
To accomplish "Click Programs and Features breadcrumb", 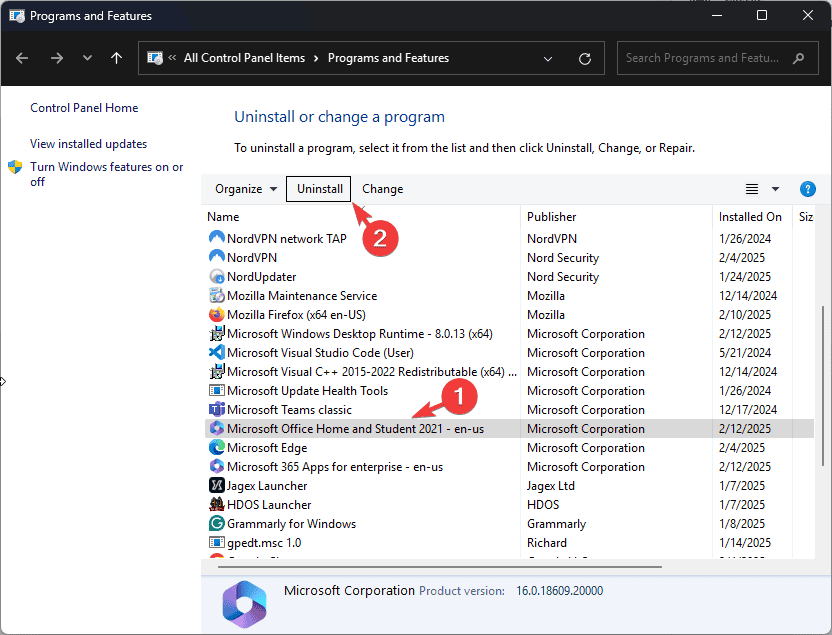I will coord(388,58).
